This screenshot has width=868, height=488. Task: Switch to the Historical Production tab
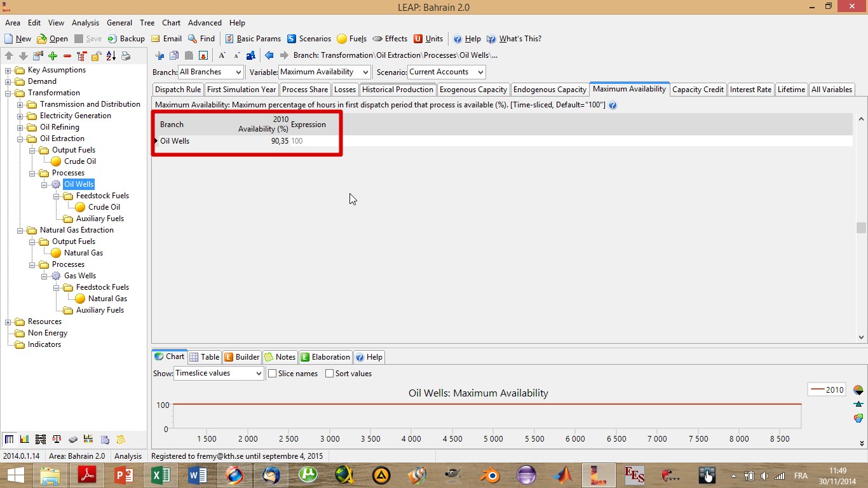(x=398, y=90)
